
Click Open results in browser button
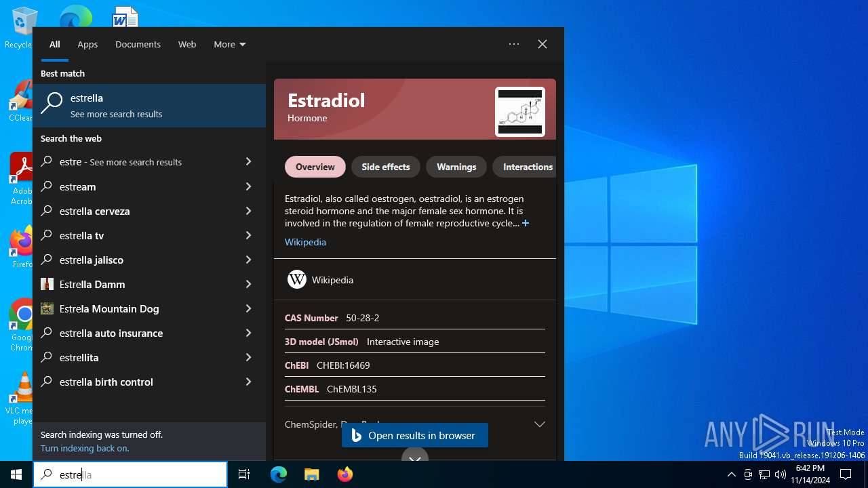pyautogui.click(x=415, y=435)
